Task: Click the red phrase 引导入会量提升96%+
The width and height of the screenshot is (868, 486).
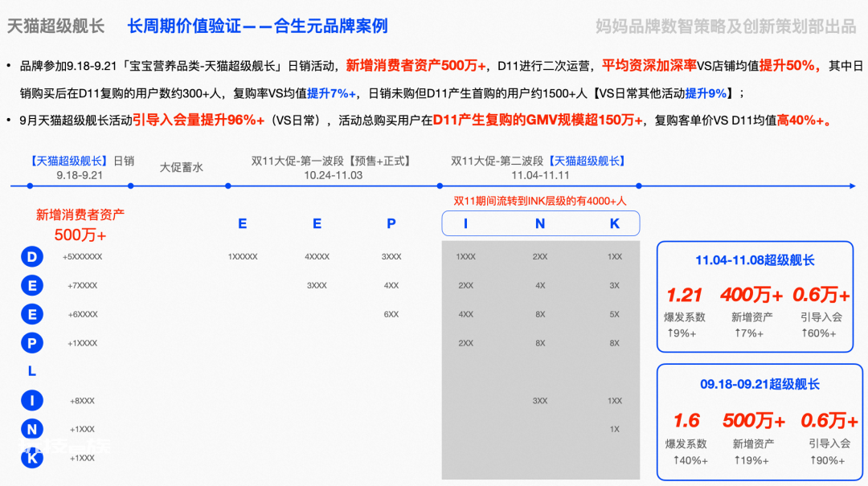Action: coord(199,120)
